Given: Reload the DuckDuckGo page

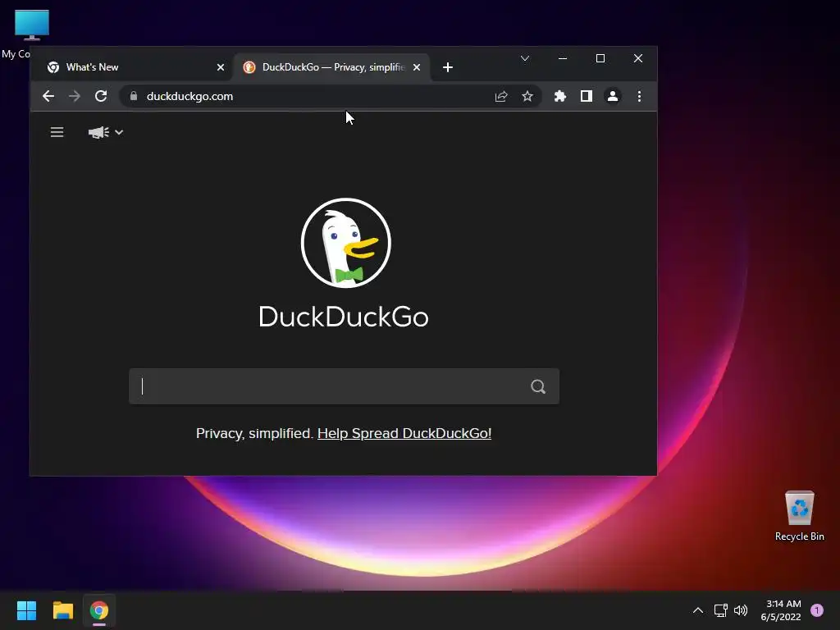Looking at the screenshot, I should pos(101,96).
